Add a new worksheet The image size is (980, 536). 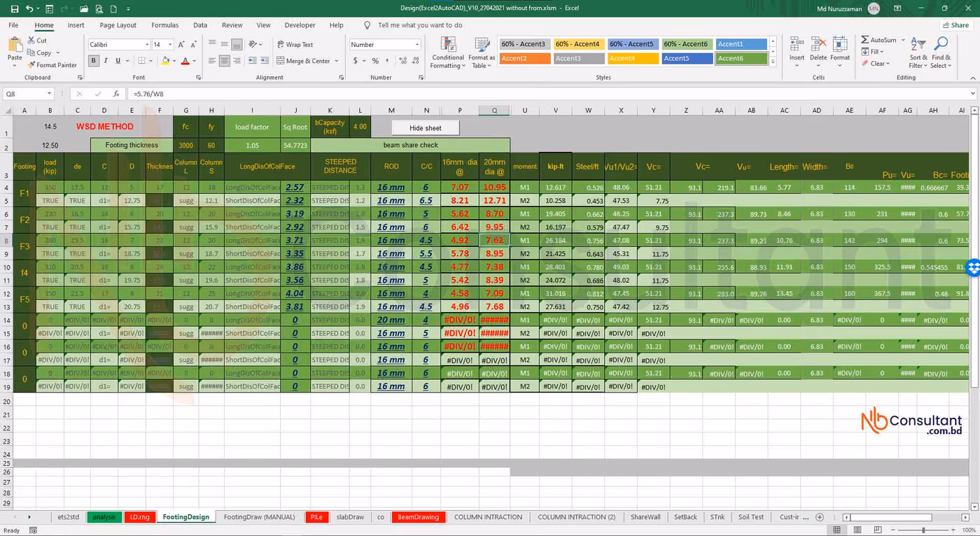820,517
